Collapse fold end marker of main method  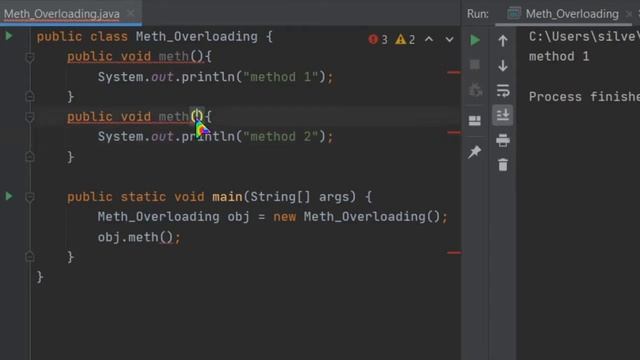tap(30, 257)
